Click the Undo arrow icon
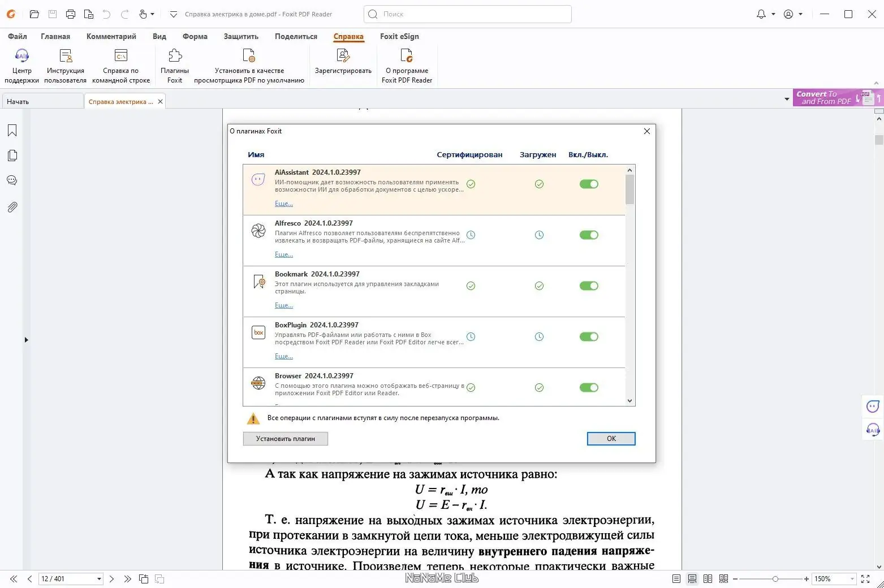This screenshot has width=884, height=588. point(106,14)
